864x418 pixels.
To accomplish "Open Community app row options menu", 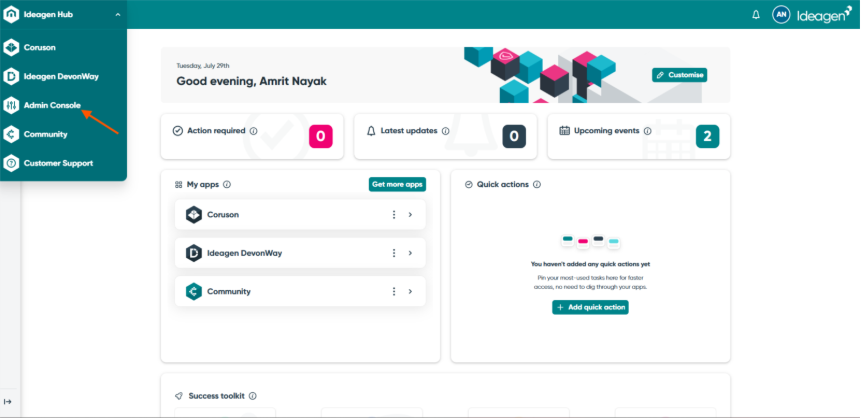I will 394,291.
